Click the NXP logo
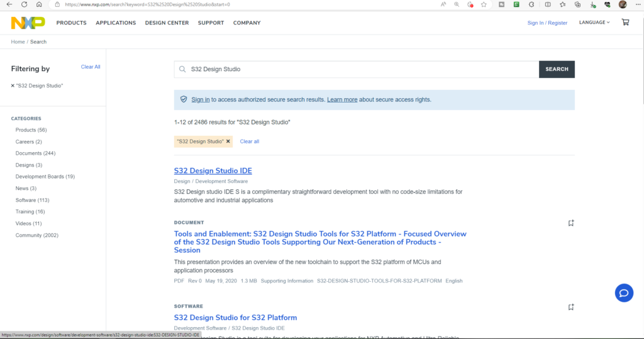644x339 pixels. click(x=28, y=23)
